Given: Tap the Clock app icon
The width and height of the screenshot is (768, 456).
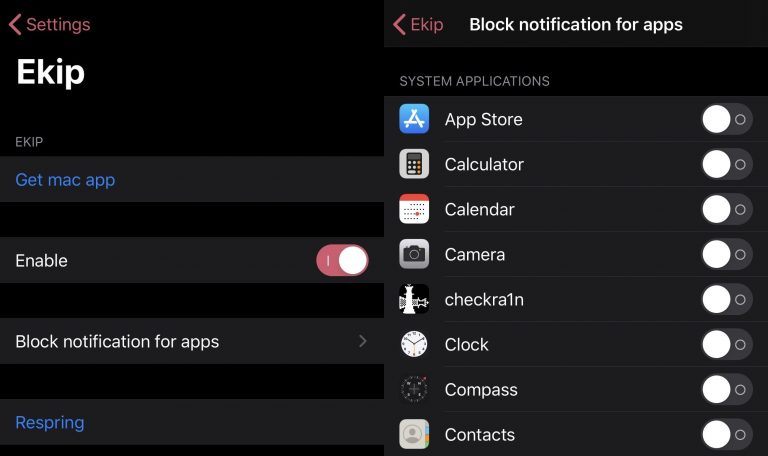Looking at the screenshot, I should pos(414,344).
